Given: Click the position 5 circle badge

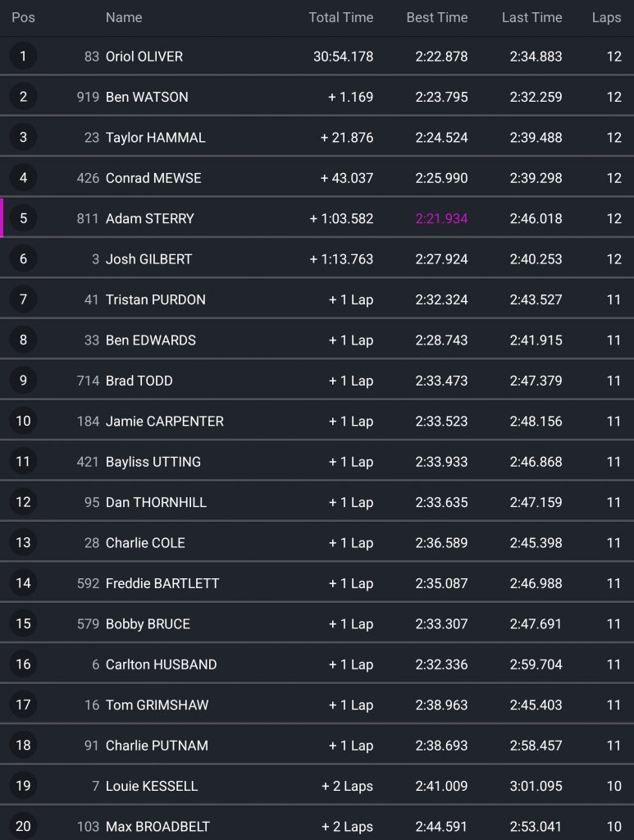Looking at the screenshot, I should (23, 218).
